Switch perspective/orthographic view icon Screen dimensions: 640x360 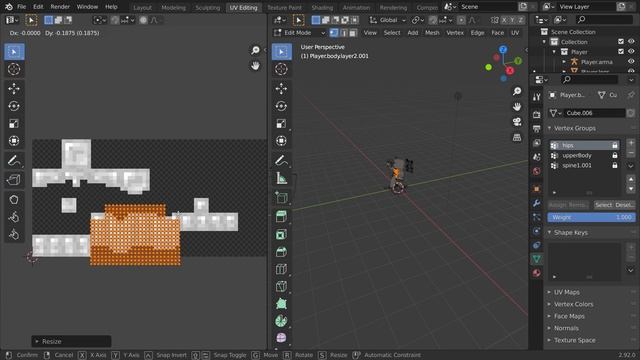pos(517,137)
